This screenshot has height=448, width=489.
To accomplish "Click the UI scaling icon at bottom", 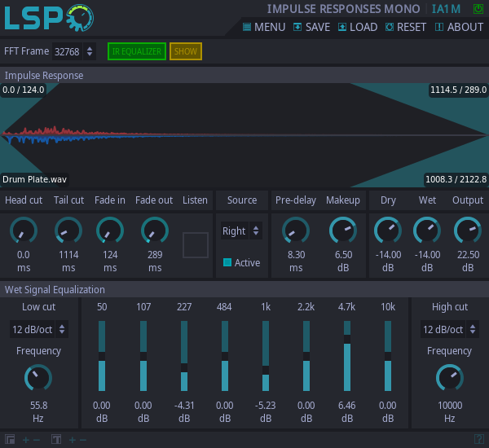I will (x=10, y=440).
